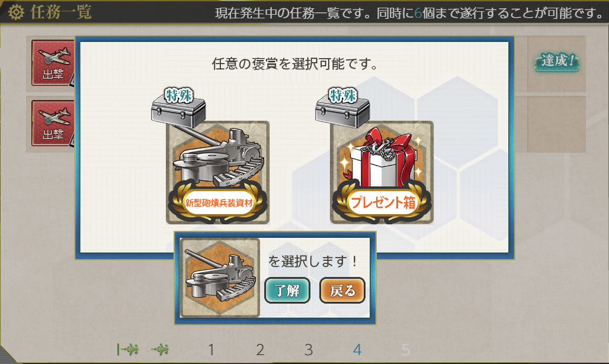Click the gun material thumbnail in confirmation box
Image resolution: width=609 pixels, height=364 pixels.
click(220, 278)
